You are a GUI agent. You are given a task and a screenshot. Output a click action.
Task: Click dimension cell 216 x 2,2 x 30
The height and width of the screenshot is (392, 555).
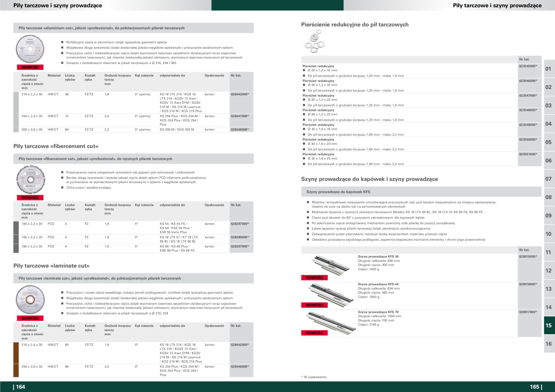pos(32,94)
